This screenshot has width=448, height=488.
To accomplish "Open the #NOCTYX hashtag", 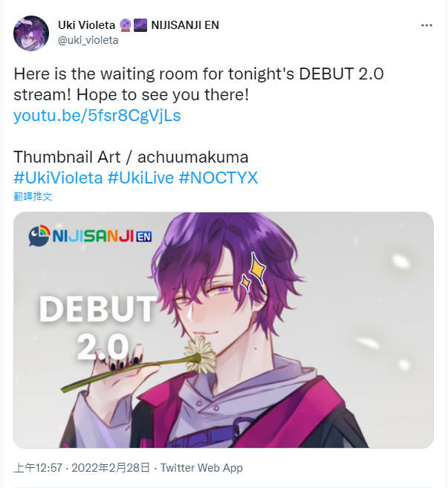I will point(218,178).
